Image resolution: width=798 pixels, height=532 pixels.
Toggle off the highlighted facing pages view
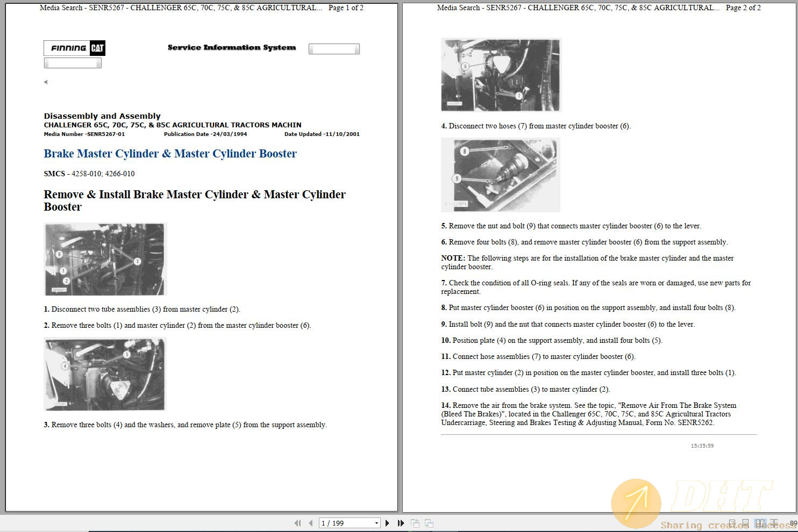(760, 523)
